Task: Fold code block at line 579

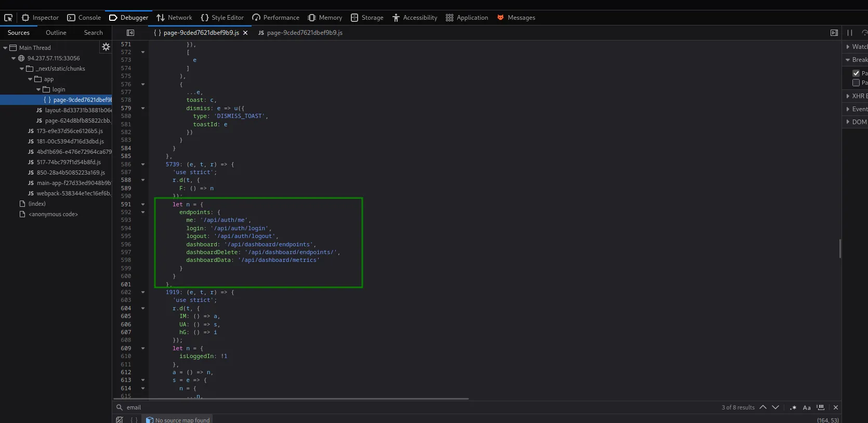Action: [143, 108]
